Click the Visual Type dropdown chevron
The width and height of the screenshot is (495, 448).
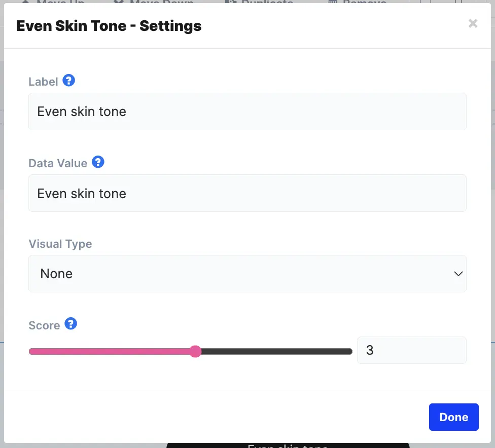pos(458,274)
